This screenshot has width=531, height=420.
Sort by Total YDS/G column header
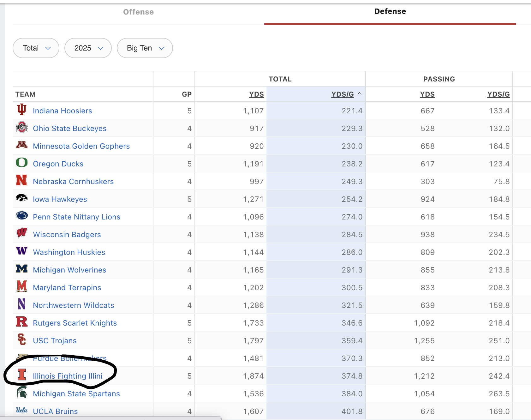coord(343,94)
